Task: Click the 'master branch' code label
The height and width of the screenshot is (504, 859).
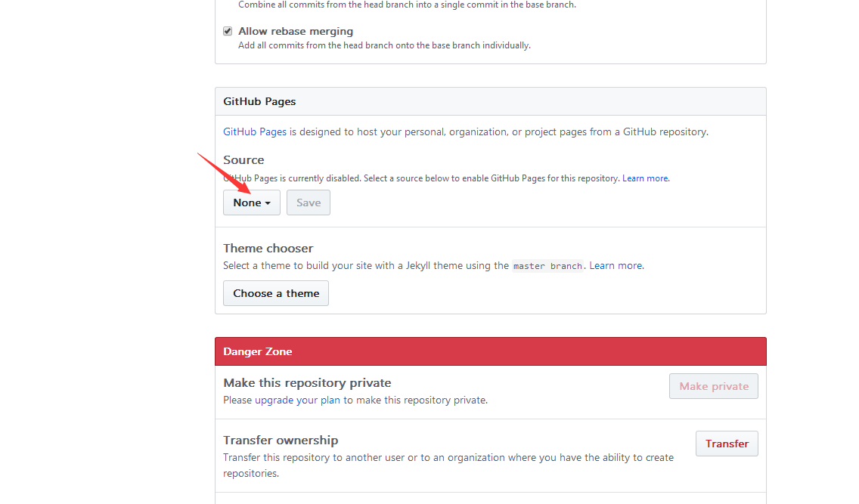Action: tap(547, 266)
